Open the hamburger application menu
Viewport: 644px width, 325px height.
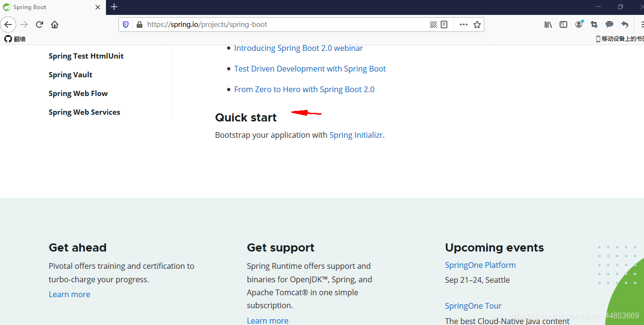click(x=642, y=24)
